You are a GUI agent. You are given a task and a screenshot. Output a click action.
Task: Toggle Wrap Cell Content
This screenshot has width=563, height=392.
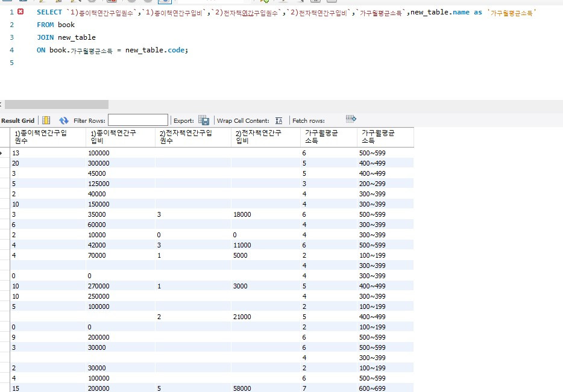(278, 120)
